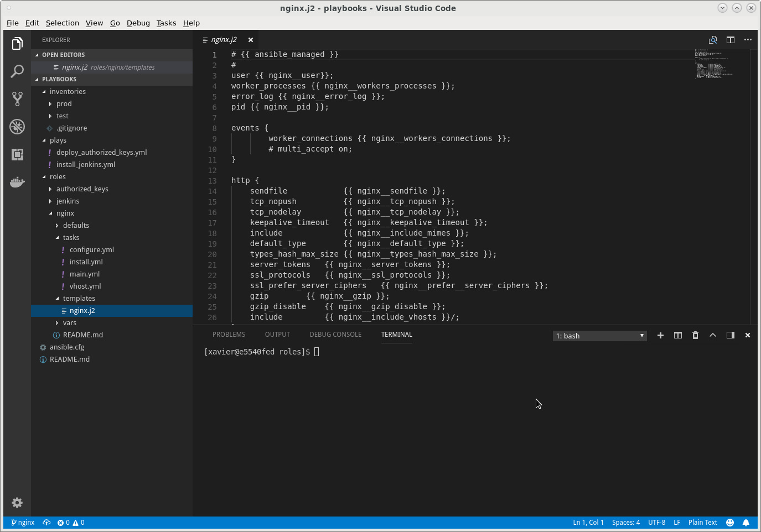Screen dimensions: 761x532
Task: Open the Search view in activity bar
Action: pyautogui.click(x=17, y=71)
